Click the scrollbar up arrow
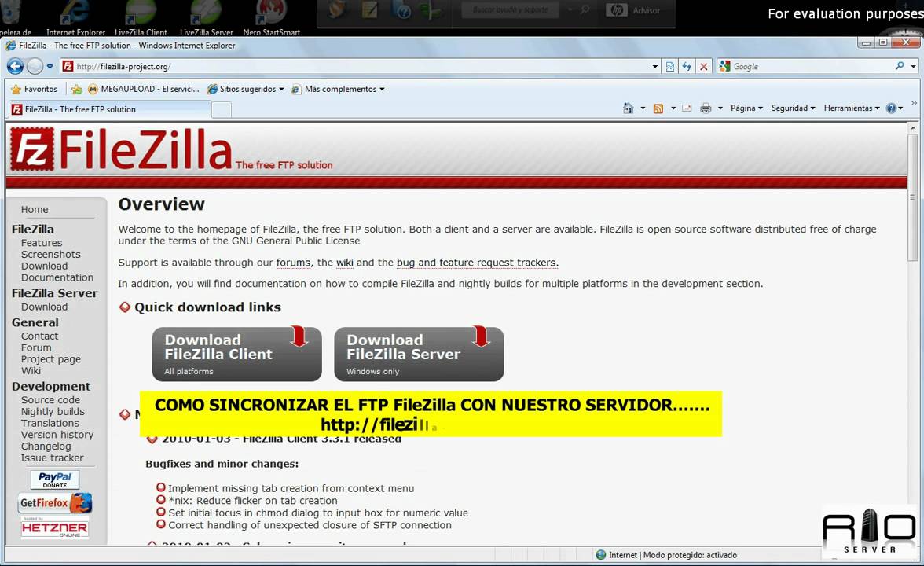Image resolution: width=924 pixels, height=566 pixels. pyautogui.click(x=913, y=128)
